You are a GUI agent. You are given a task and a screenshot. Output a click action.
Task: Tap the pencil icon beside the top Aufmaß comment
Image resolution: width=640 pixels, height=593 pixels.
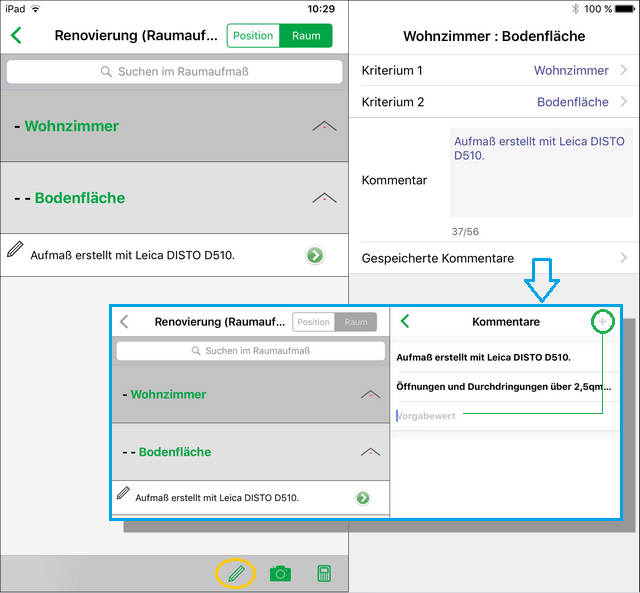pyautogui.click(x=15, y=249)
